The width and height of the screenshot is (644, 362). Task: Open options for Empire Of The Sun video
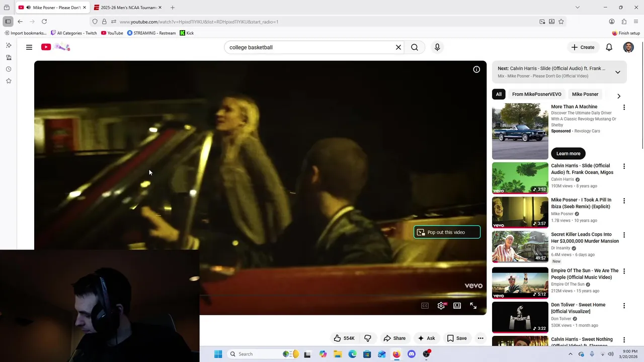tap(624, 271)
